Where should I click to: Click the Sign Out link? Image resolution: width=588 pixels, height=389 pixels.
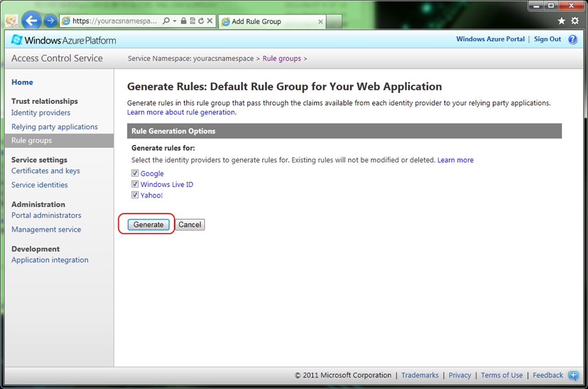click(x=547, y=39)
